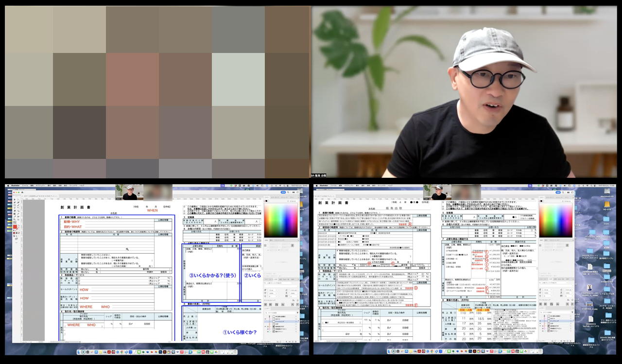Open the Zoom folder on right screen's desktop
Viewport: 622px width, 364px height.
click(x=606, y=219)
